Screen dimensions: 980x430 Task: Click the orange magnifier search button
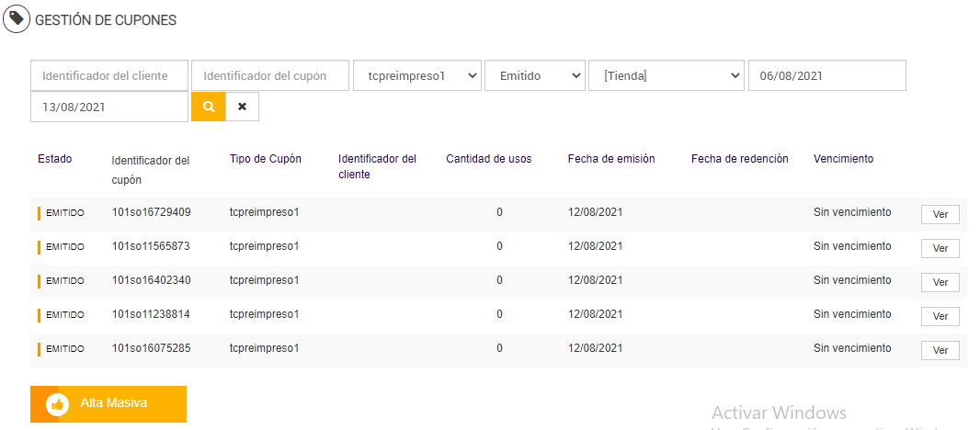pos(209,107)
